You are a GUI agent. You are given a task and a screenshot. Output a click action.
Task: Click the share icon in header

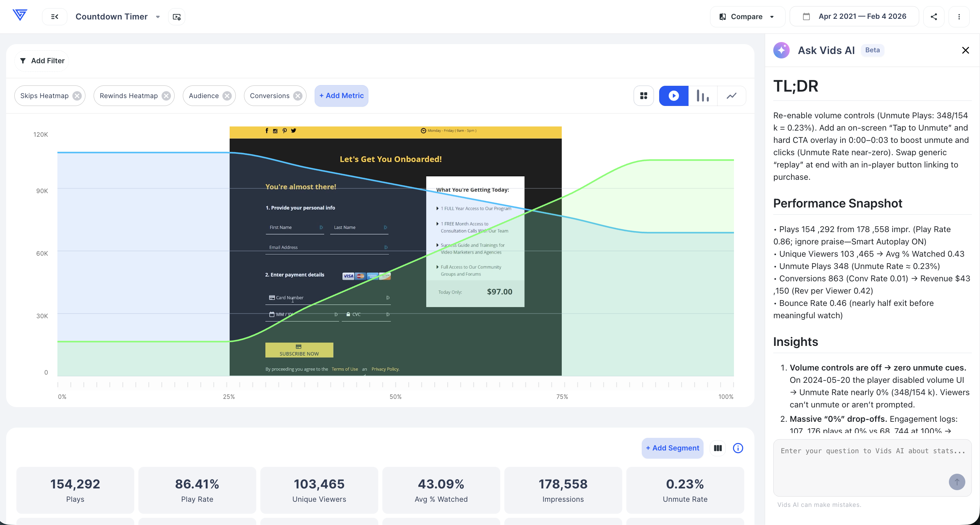(934, 17)
